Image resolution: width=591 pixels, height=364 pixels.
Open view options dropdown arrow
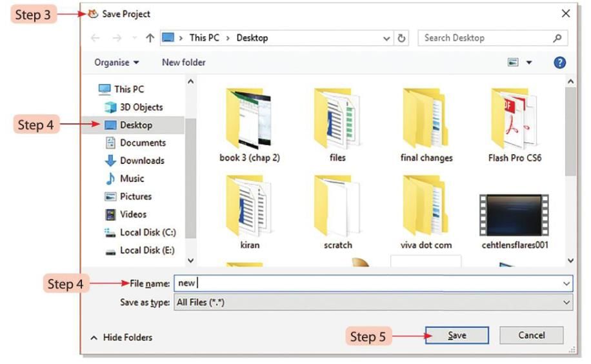(529, 63)
